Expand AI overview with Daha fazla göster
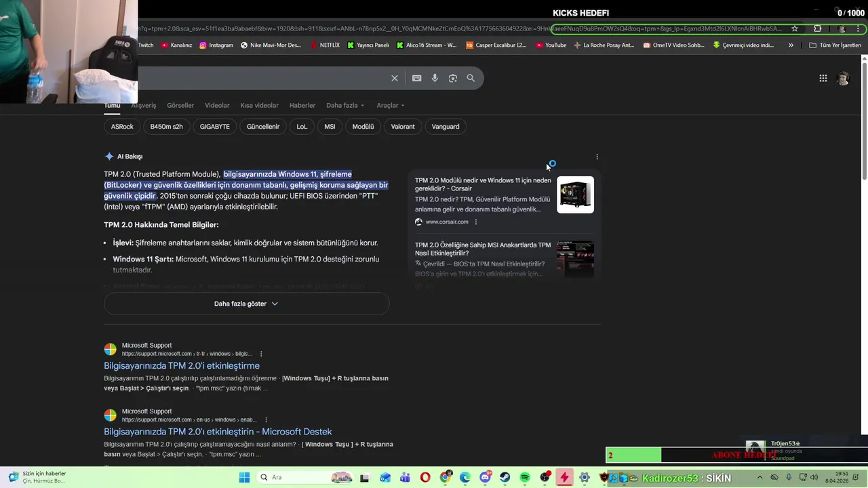The image size is (868, 488). [x=246, y=304]
